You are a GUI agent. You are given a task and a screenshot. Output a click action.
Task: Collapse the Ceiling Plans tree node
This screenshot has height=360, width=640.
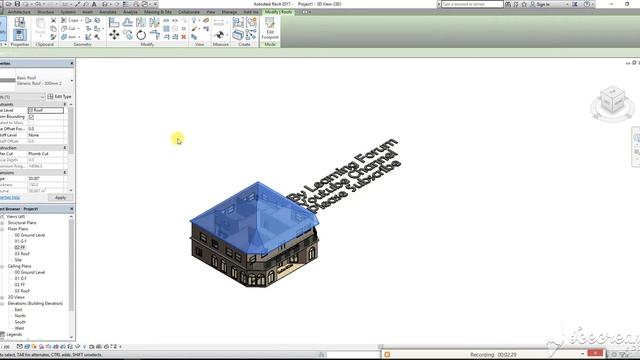point(2,266)
